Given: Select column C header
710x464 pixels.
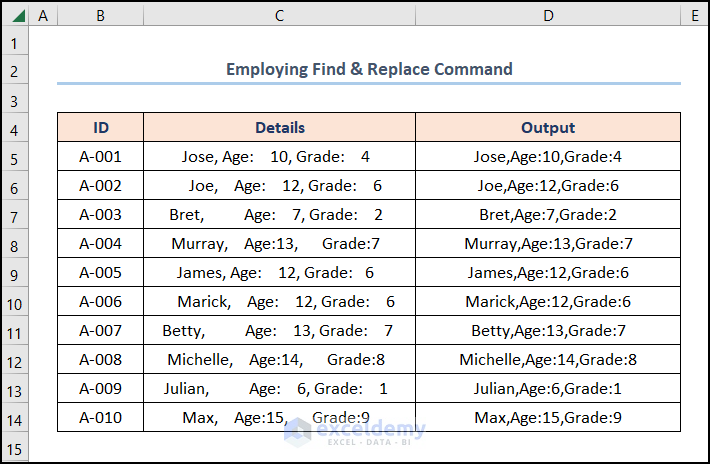Looking at the screenshot, I should point(279,15).
